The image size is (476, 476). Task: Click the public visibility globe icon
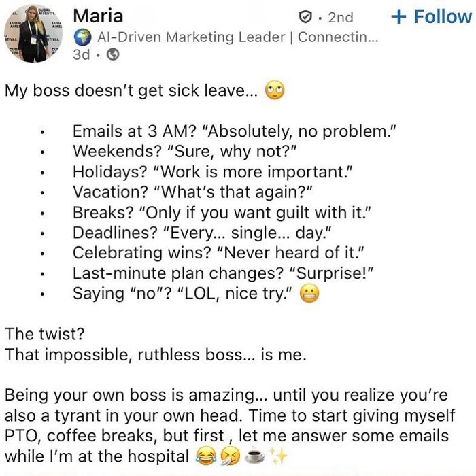(x=113, y=54)
